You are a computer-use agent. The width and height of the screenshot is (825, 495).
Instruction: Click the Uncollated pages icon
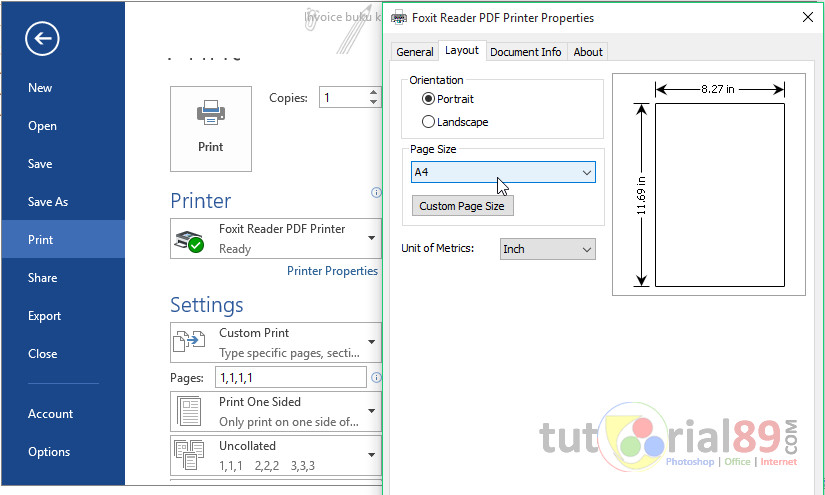coord(189,454)
